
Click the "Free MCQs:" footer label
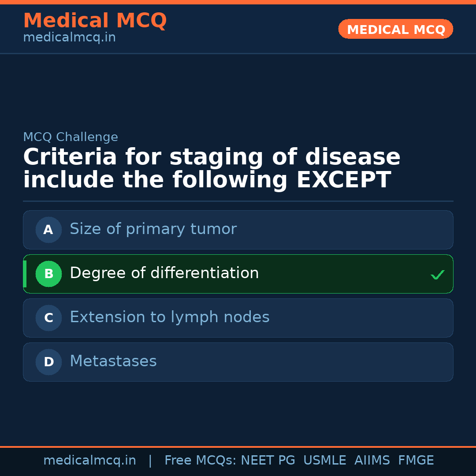(201, 461)
